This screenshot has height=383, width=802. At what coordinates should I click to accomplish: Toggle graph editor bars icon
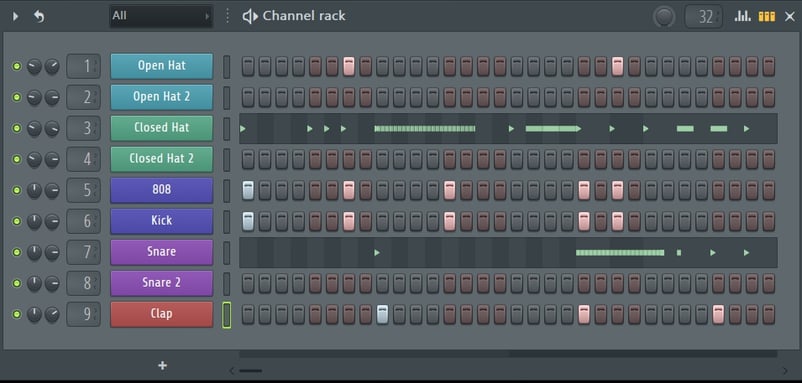tap(742, 16)
